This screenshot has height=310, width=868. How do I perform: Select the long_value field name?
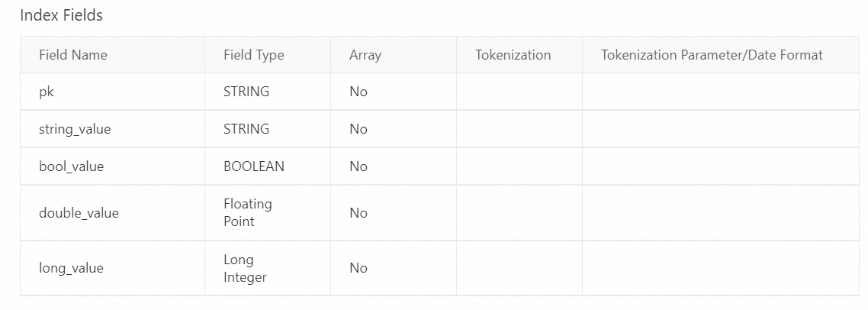(x=71, y=268)
